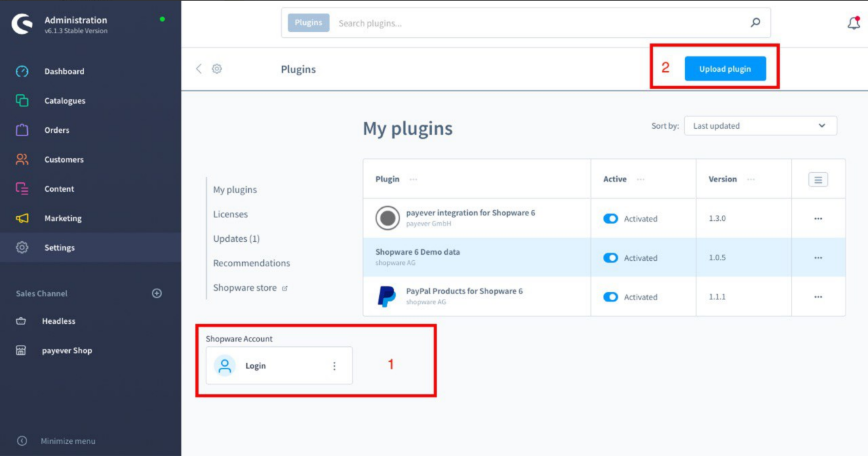
Task: Click the Customers menu label
Action: [x=64, y=160]
